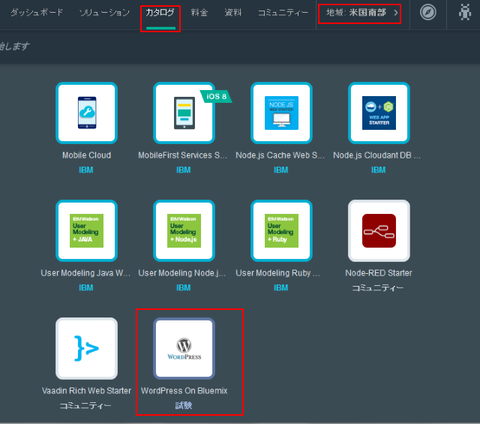Click コミュニティー under Vaadin Rich Web Starter

[x=86, y=405]
